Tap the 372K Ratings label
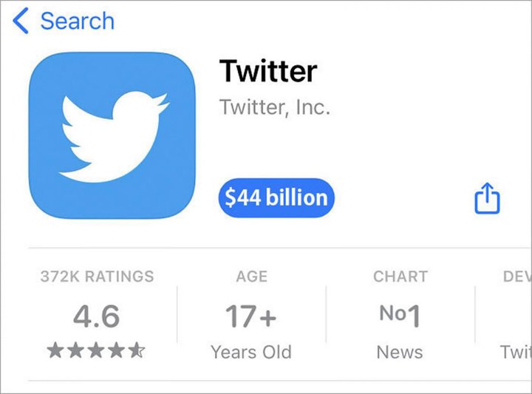Viewport: 532px width, 394px height. [97, 277]
